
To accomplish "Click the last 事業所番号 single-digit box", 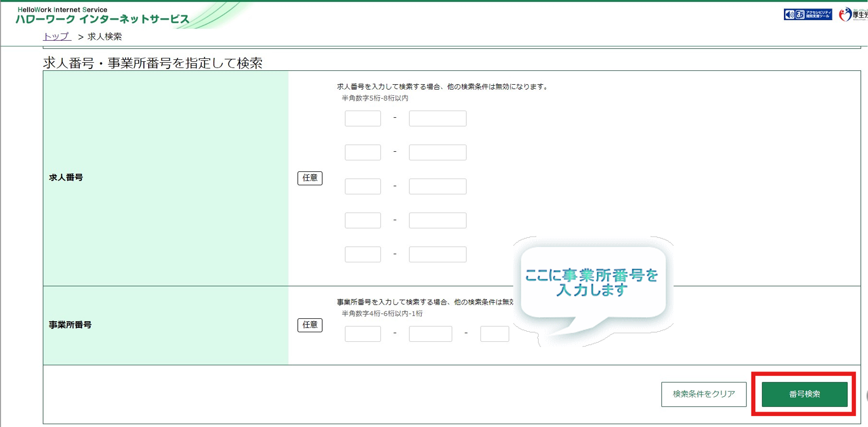I will (494, 334).
